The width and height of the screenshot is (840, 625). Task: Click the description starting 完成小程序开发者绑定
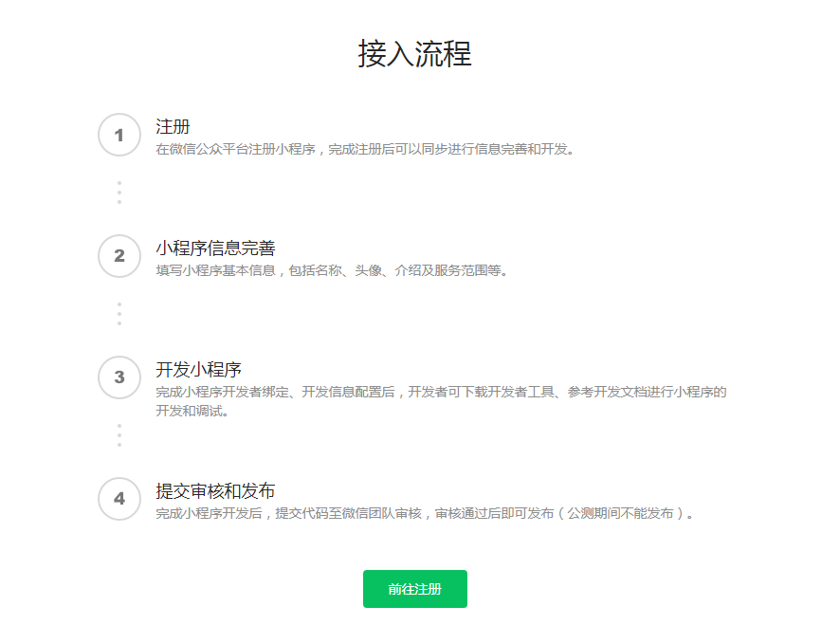point(441,401)
